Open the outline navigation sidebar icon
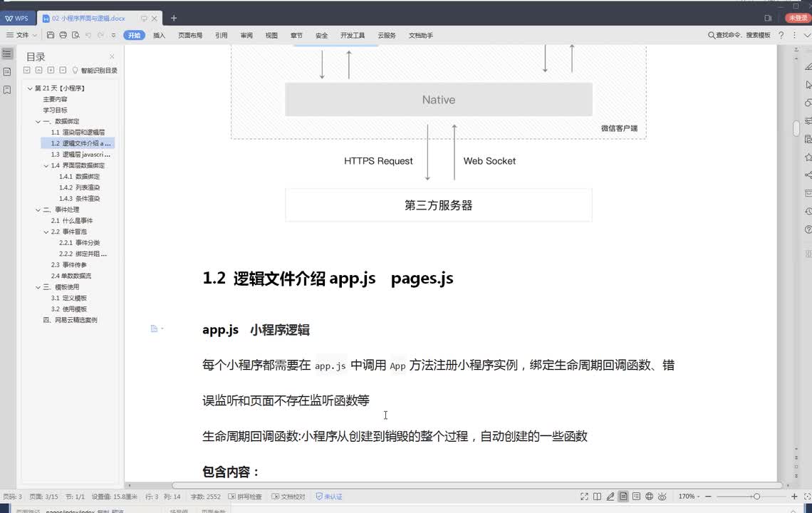812x513 pixels. (7, 53)
